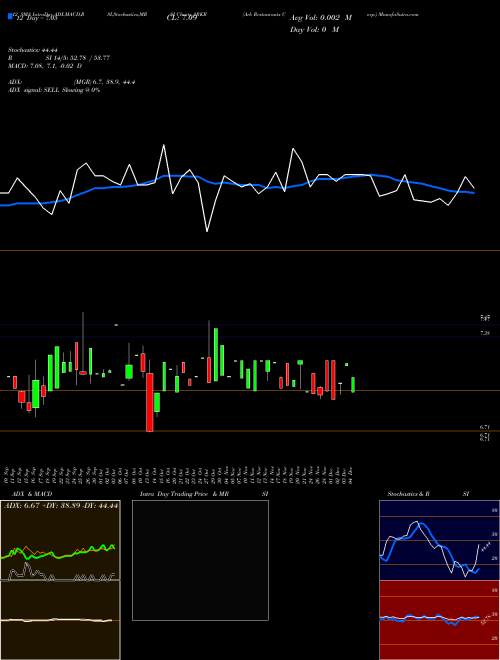
Task: Click the 'Stochastics & R' panel title
Action: point(408,494)
